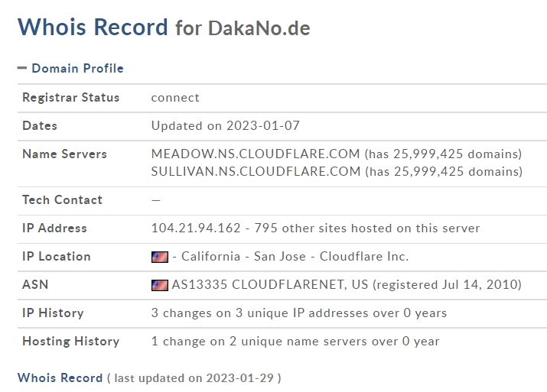Open MEADOW.NS.CLOUDFLARE.COM name server entry

[x=256, y=154]
